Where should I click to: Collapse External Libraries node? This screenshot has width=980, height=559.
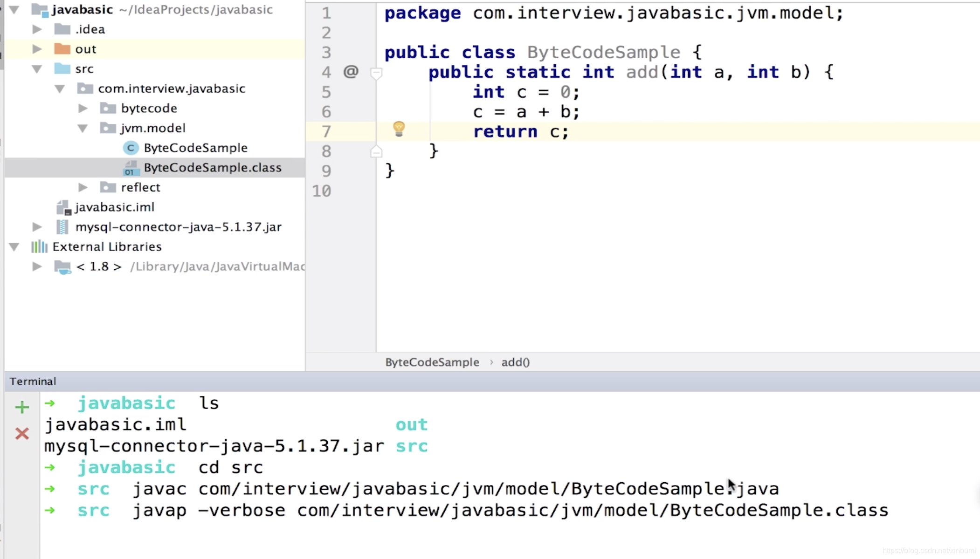pos(14,246)
